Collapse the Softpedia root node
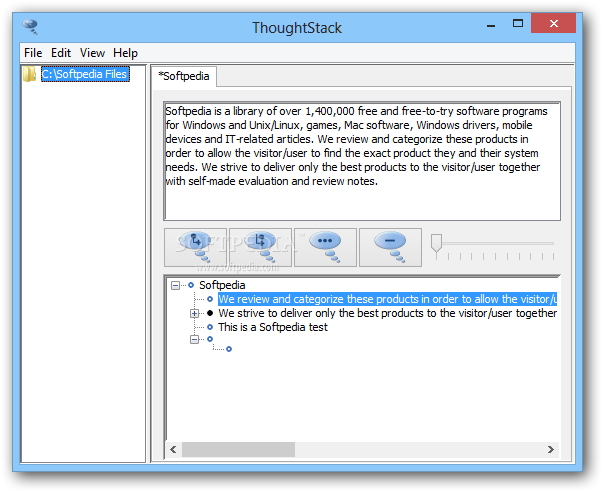 coord(175,285)
